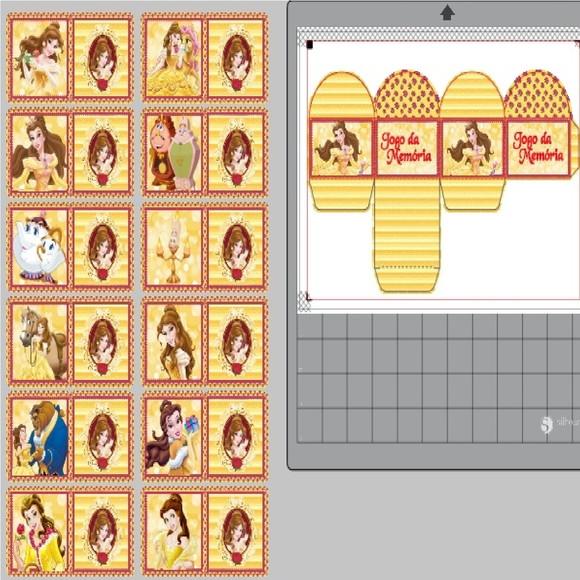Screen dimensions: 580x580
Task: Choose the card back beside the Beast card
Action: (102, 436)
